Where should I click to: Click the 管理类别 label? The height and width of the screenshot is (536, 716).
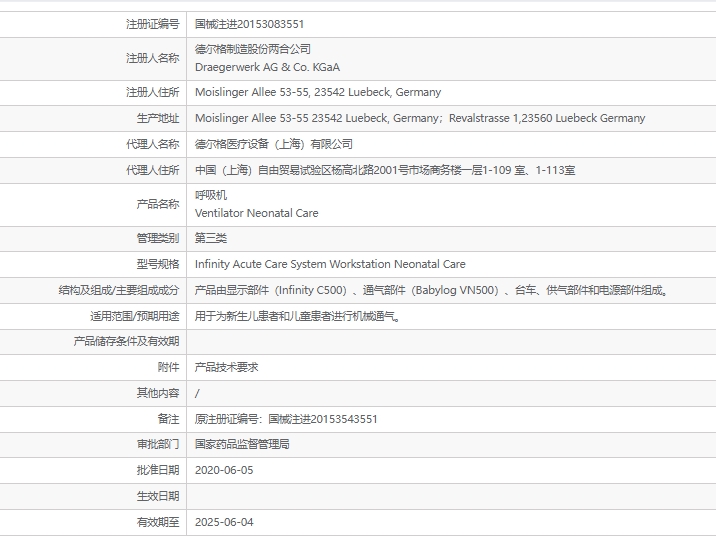158,238
